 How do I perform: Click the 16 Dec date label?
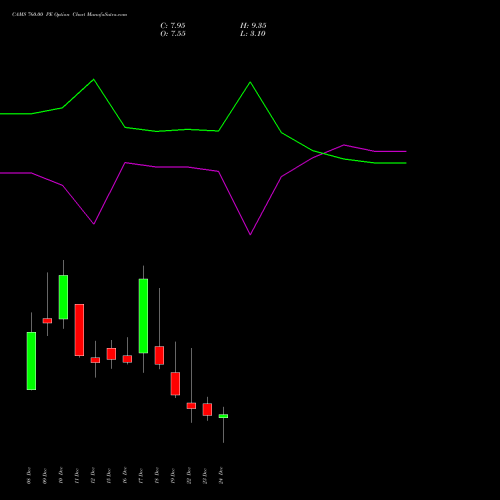[x=125, y=475]
